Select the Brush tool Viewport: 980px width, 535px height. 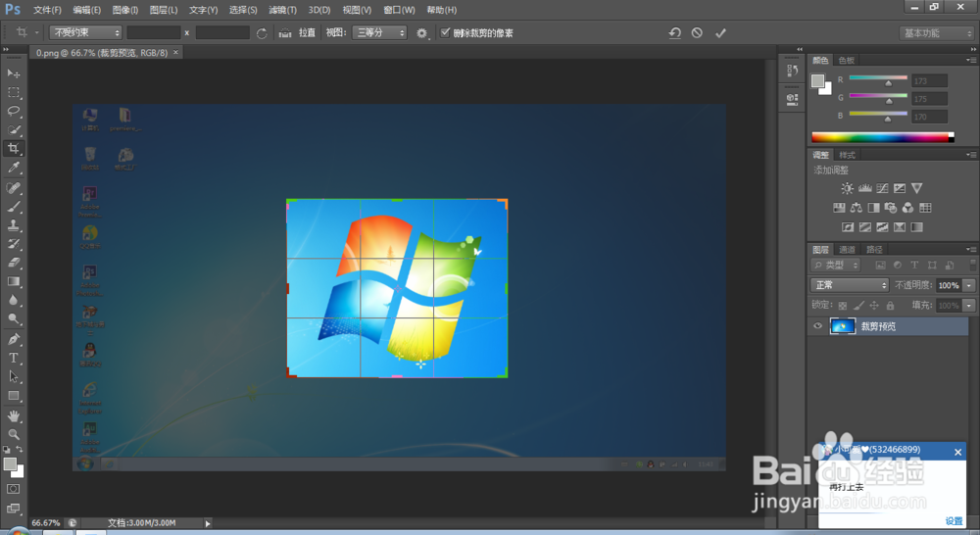point(13,206)
